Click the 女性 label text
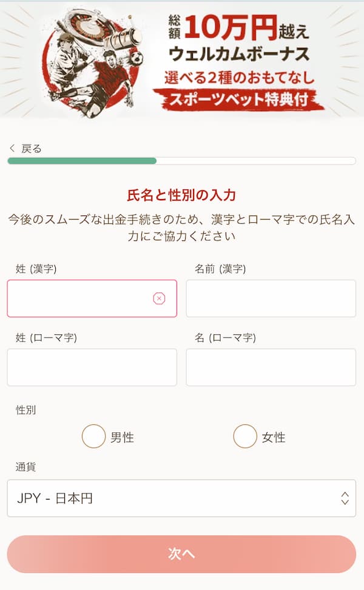364x590 pixels. pos(274,437)
